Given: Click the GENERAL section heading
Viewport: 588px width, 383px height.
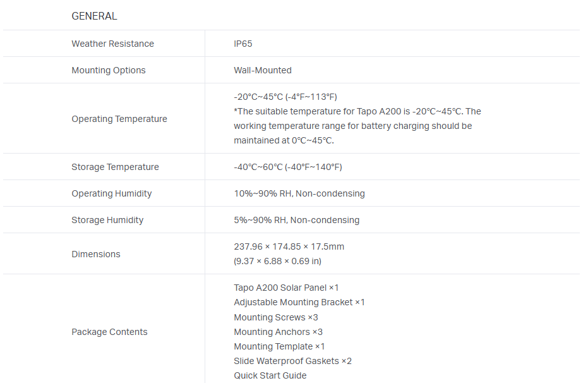Looking at the screenshot, I should pos(94,16).
